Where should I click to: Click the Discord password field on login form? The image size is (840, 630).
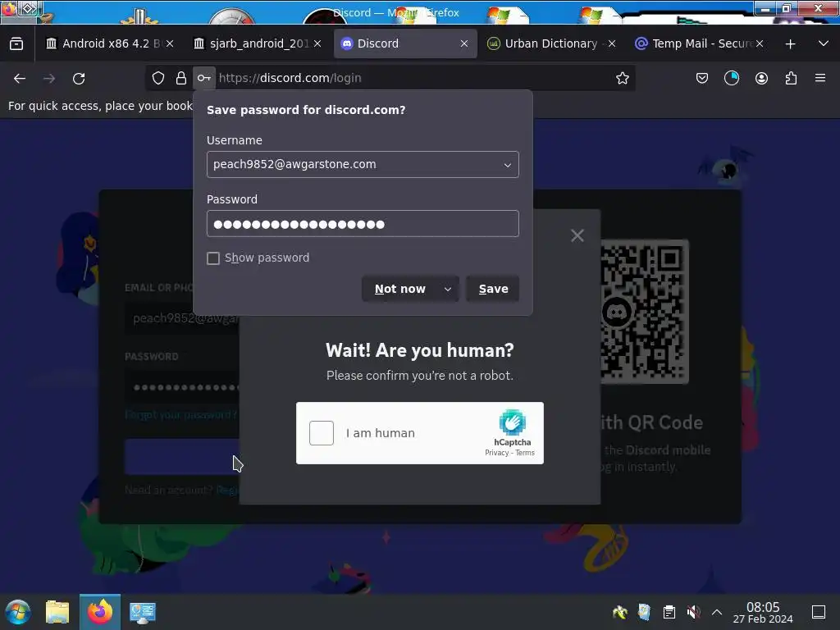click(x=182, y=387)
